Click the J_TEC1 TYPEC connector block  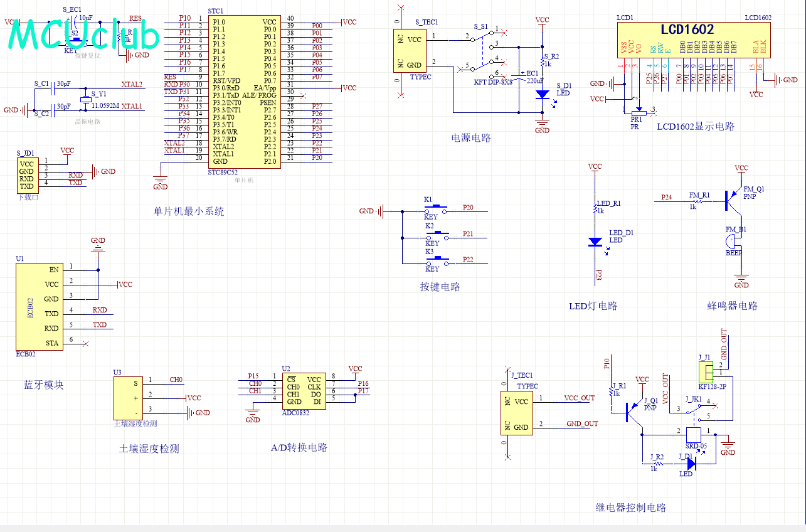517,413
